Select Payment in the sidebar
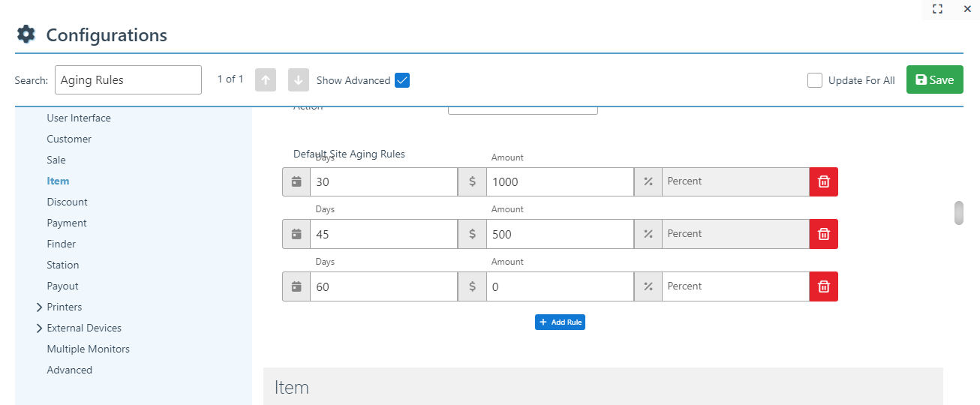The height and width of the screenshot is (405, 980). (x=67, y=223)
